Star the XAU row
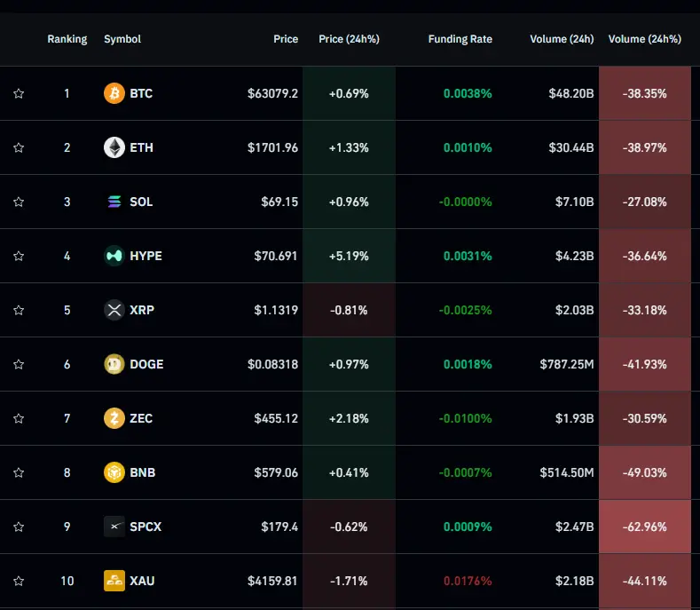Viewport: 700px width, 610px height. pyautogui.click(x=19, y=581)
